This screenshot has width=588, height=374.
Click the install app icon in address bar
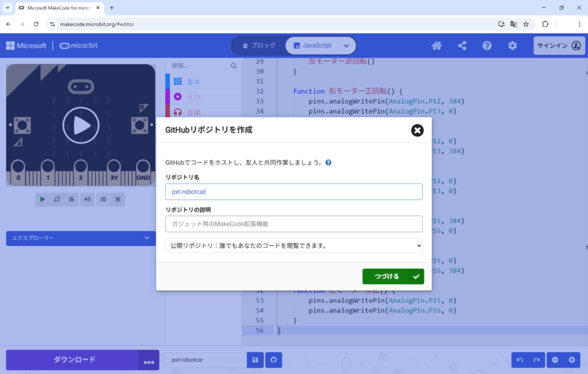501,24
